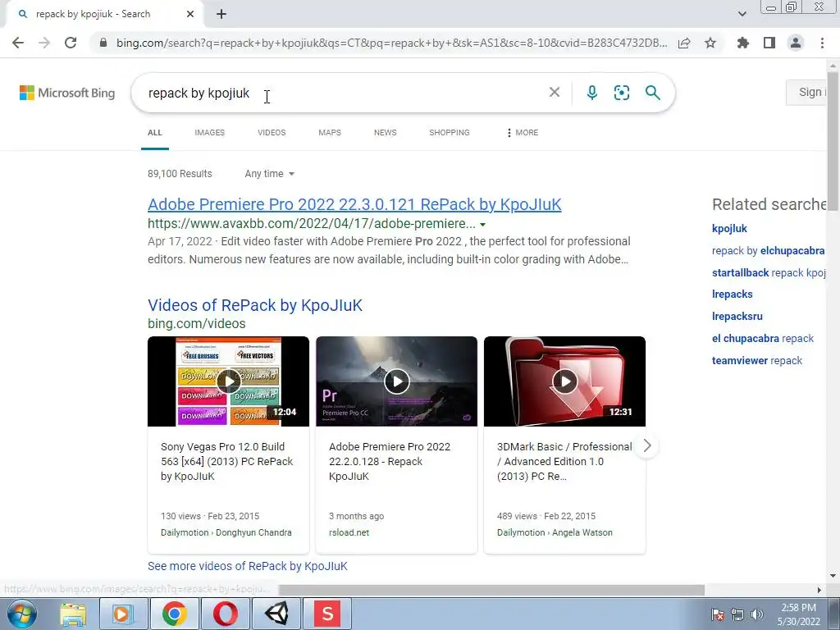This screenshot has height=630, width=840.
Task: Play the Sony Vegas Pro video thumbnail
Action: (x=228, y=381)
